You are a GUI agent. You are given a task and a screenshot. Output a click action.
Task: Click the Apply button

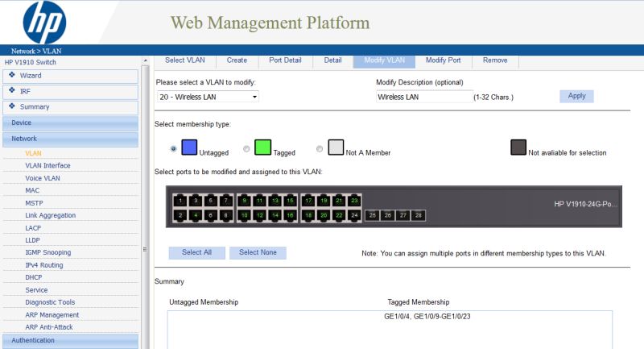tap(576, 96)
